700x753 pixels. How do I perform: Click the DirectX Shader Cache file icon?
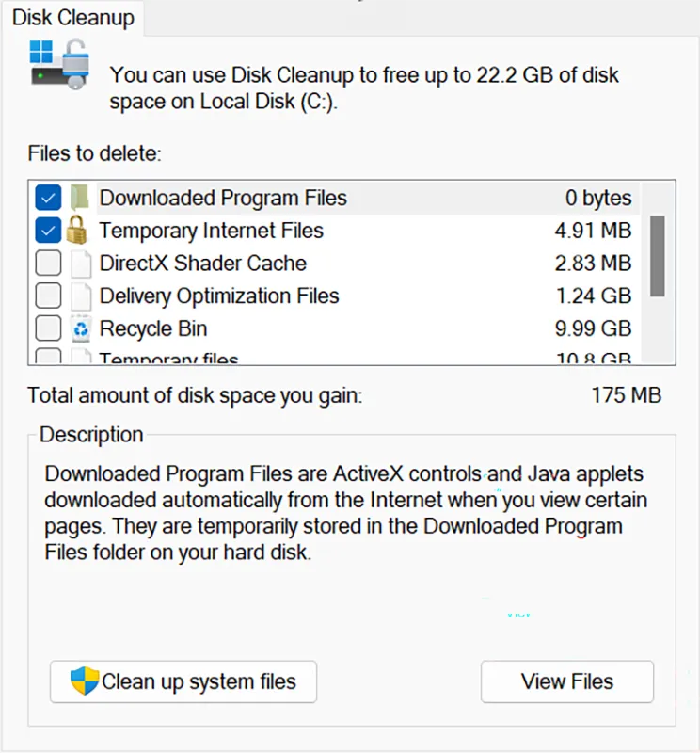pos(81,264)
